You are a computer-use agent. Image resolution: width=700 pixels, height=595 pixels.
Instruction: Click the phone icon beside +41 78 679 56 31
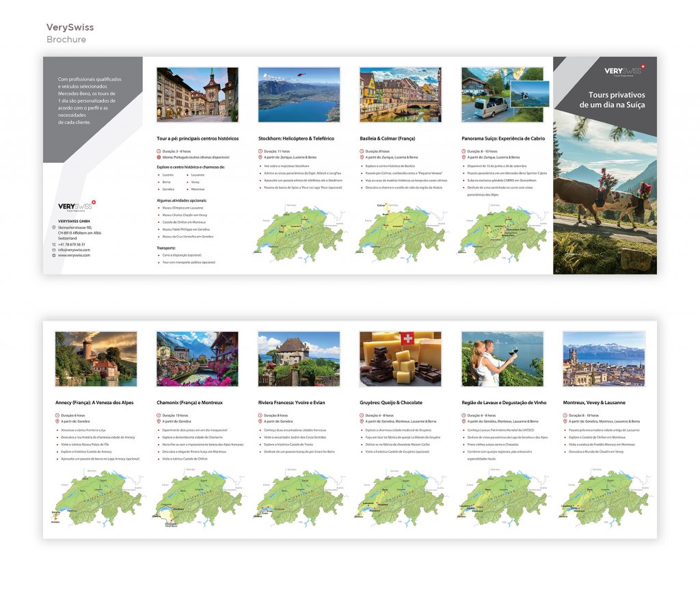[54, 244]
